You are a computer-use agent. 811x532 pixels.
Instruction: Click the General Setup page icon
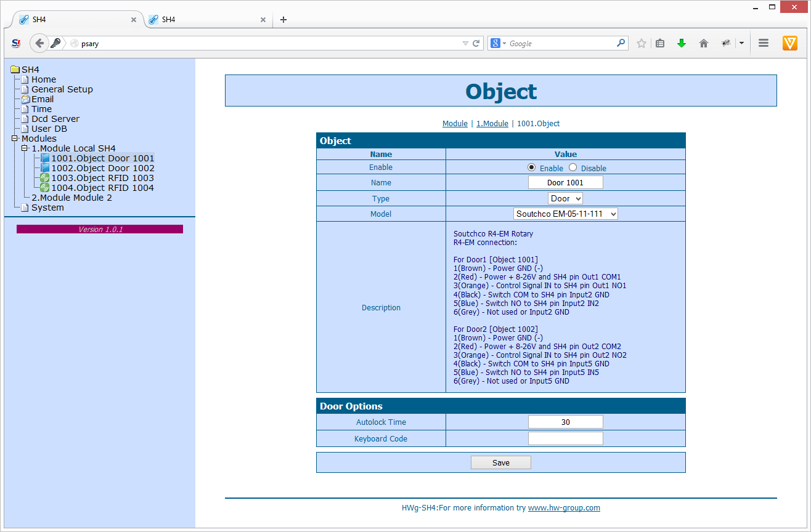coord(25,89)
